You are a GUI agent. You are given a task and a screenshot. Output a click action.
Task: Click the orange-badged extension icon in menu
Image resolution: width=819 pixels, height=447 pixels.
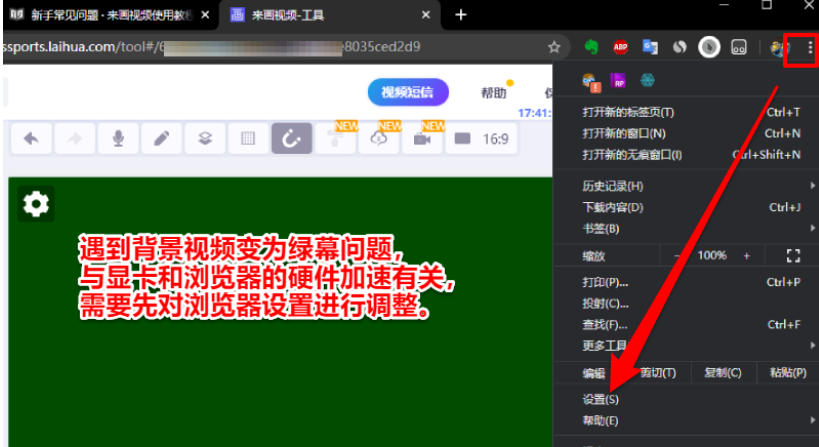(591, 82)
